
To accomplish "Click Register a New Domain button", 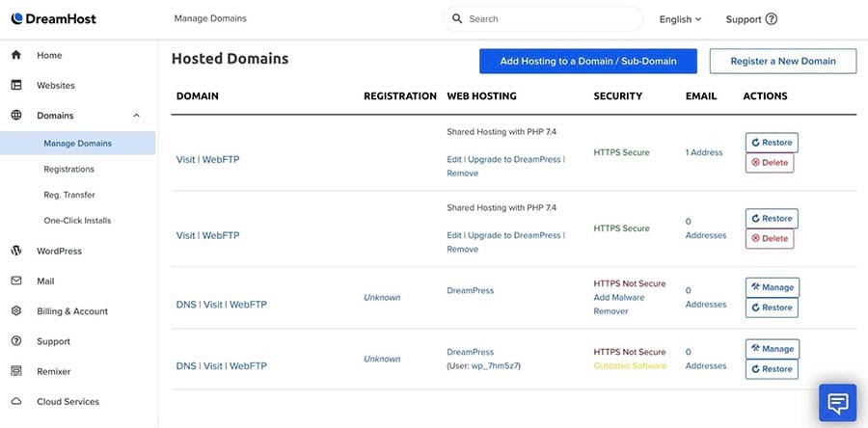I will (x=782, y=61).
